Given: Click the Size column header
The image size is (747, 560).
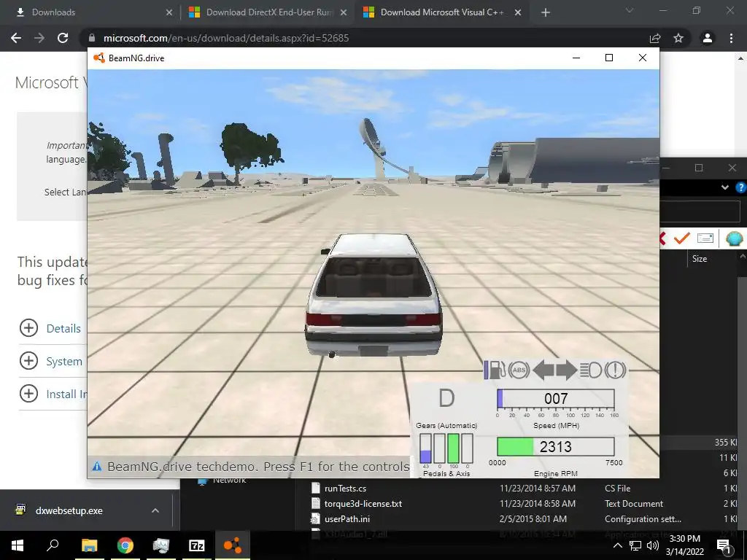Looking at the screenshot, I should click(x=700, y=259).
